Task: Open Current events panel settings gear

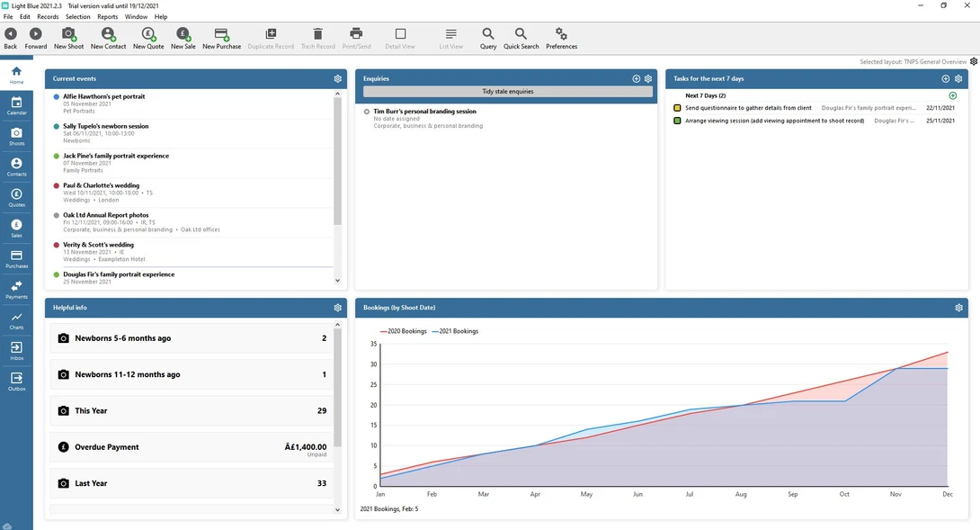Action: click(337, 79)
